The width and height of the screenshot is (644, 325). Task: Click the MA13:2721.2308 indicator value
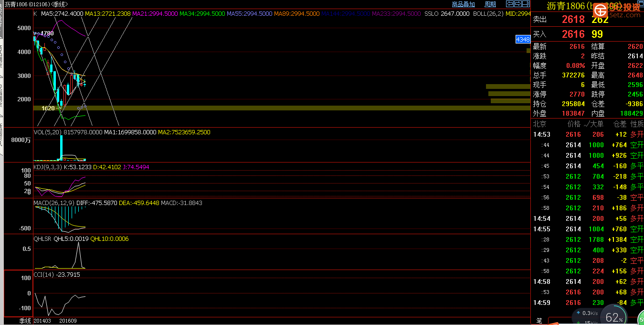click(x=108, y=14)
